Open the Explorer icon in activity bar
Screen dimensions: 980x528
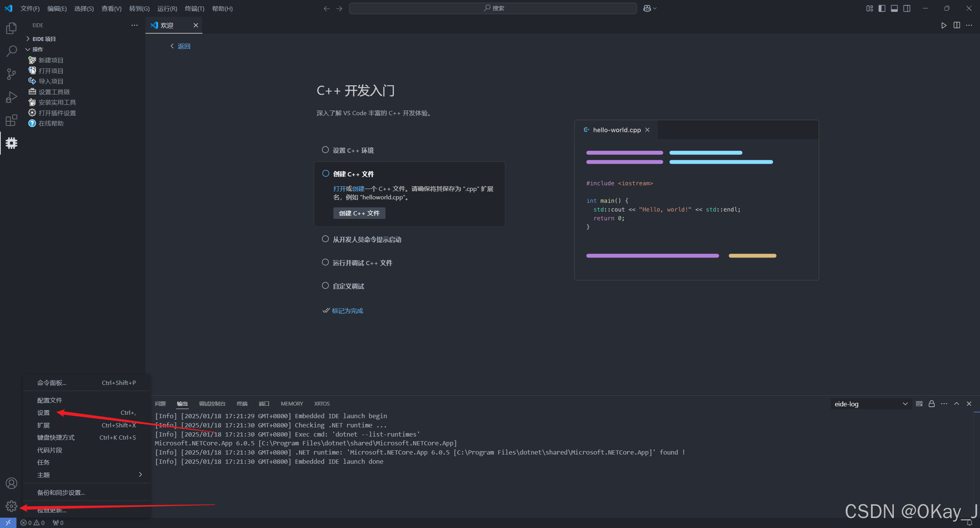coord(11,28)
